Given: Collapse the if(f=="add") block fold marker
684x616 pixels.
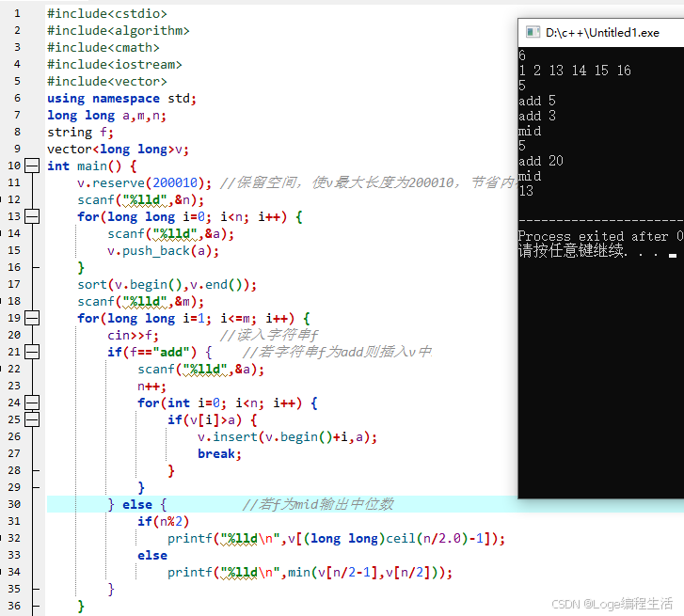Looking at the screenshot, I should tap(32, 353).
